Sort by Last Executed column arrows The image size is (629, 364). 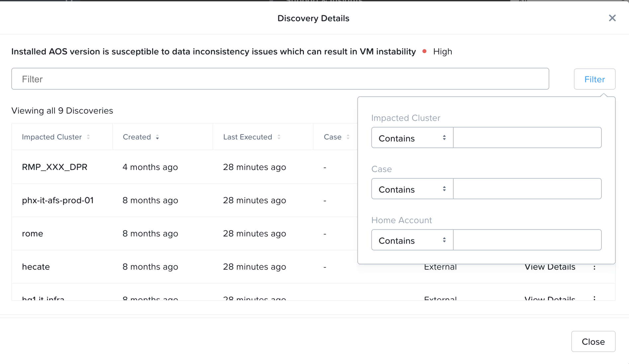click(279, 137)
